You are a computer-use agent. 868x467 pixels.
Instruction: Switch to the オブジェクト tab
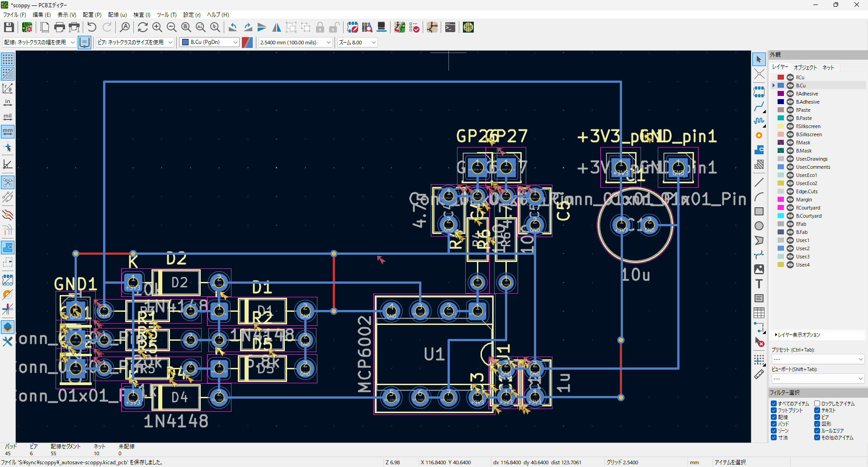point(805,67)
